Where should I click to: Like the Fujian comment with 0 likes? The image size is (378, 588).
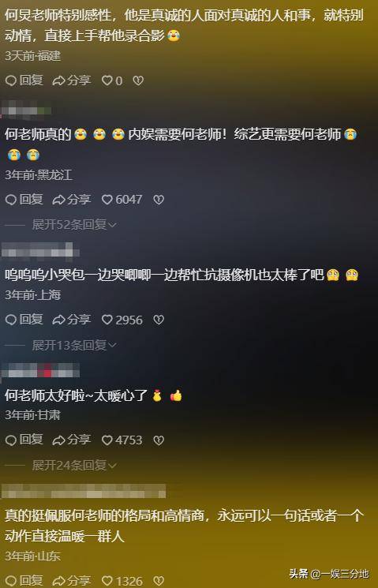pyautogui.click(x=112, y=81)
